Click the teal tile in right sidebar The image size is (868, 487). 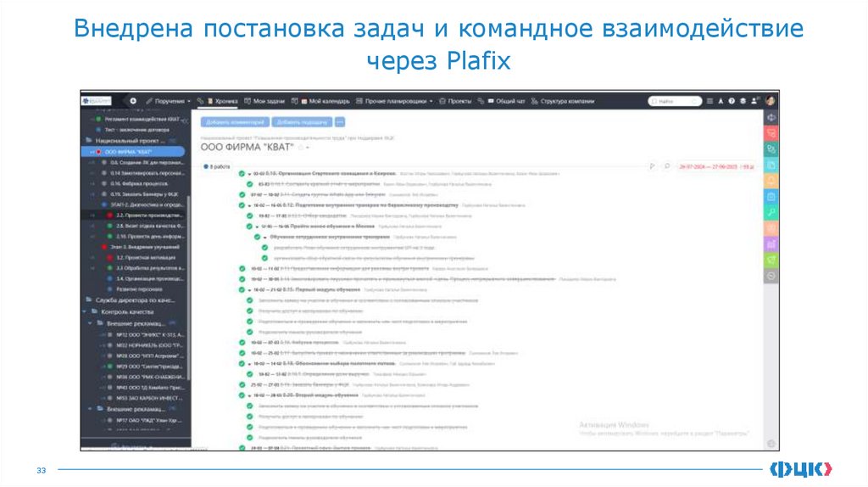tap(771, 149)
